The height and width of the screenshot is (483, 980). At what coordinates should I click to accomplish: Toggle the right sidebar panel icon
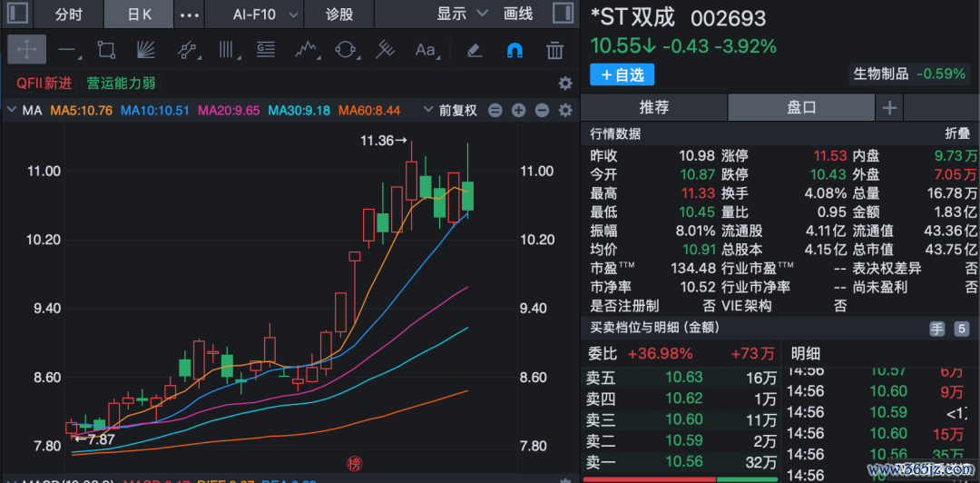point(563,14)
